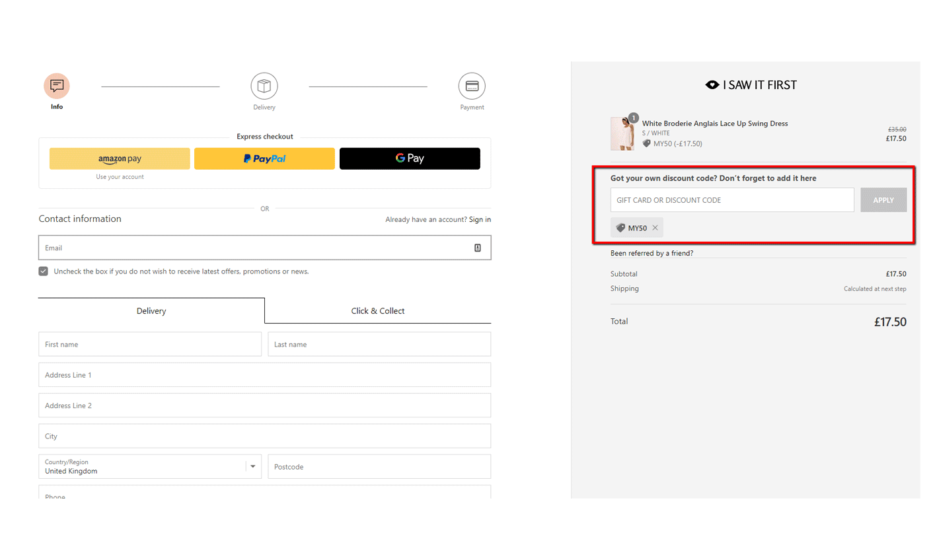Remove the MY50 discount code
The height and width of the screenshot is (560, 933).
tap(655, 228)
